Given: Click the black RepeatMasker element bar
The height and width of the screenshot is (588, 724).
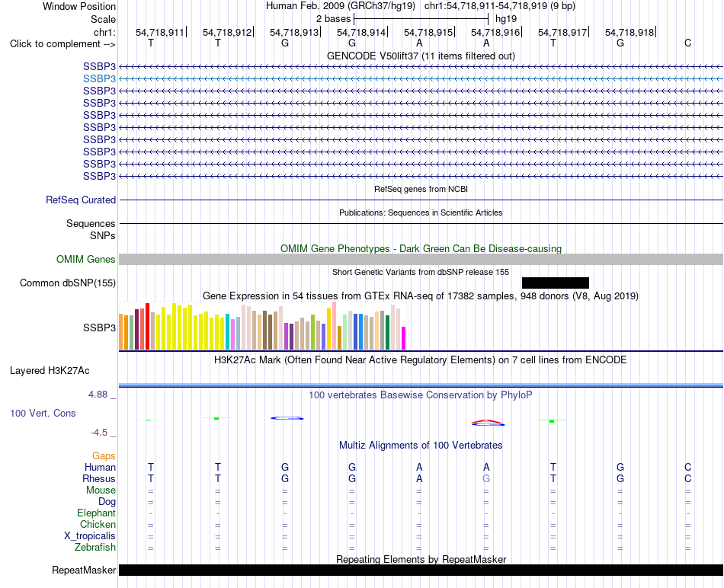Looking at the screenshot, I should tap(421, 570).
